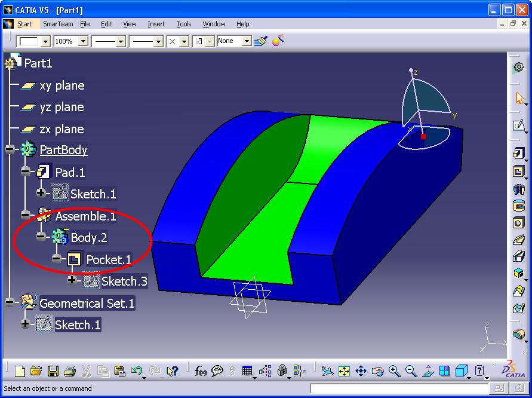Select the zx plane in the tree
Screen dimensions: 532x398
[61, 130]
